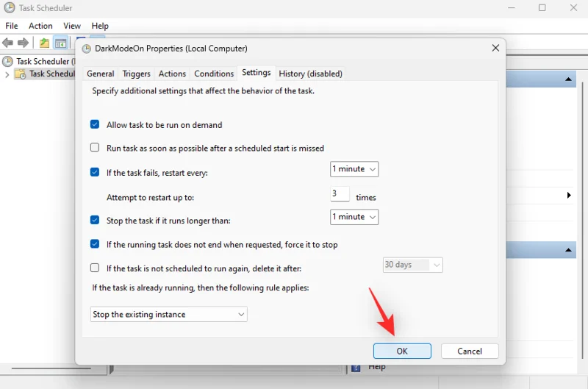Toggle the Show/Hide Console Tree toolbar icon

(60, 43)
